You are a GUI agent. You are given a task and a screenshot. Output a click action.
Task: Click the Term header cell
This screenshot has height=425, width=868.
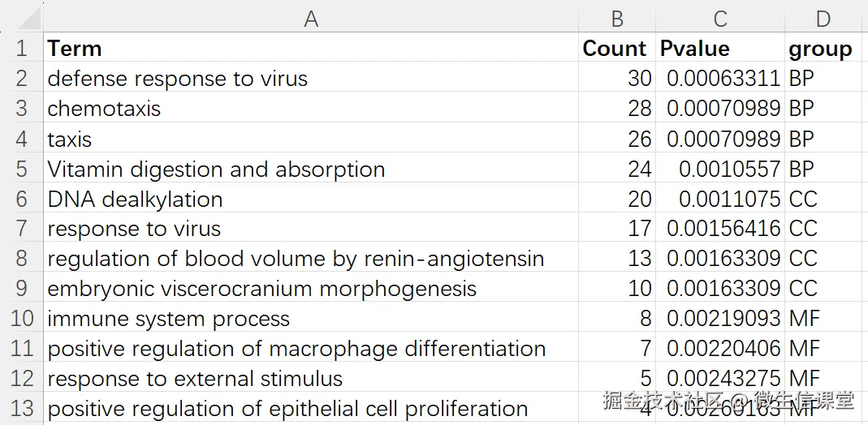tap(311, 48)
